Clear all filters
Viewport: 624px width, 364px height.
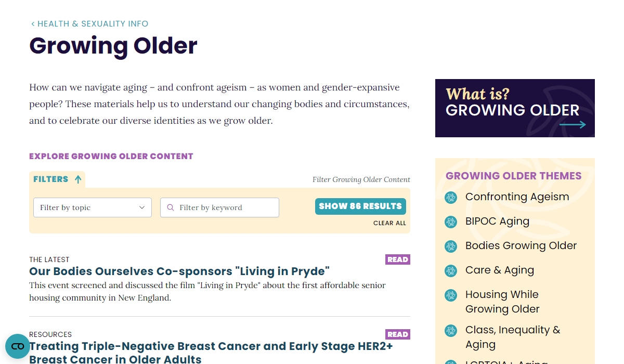tap(389, 223)
